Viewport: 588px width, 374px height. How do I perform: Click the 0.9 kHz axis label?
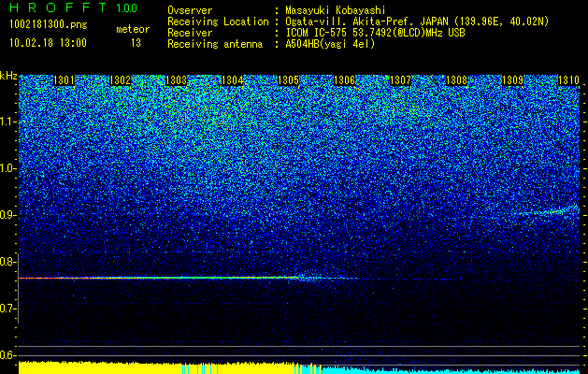7,215
